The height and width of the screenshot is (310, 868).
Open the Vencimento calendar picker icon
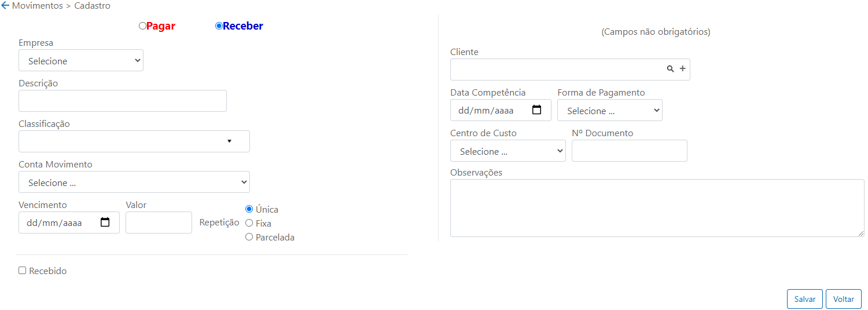(x=105, y=223)
